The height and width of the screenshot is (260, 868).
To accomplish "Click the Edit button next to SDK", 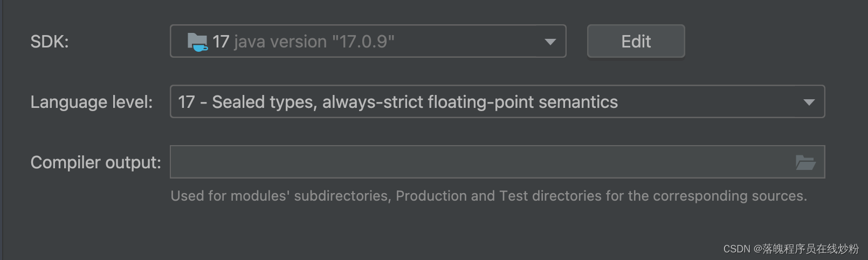I will [636, 41].
